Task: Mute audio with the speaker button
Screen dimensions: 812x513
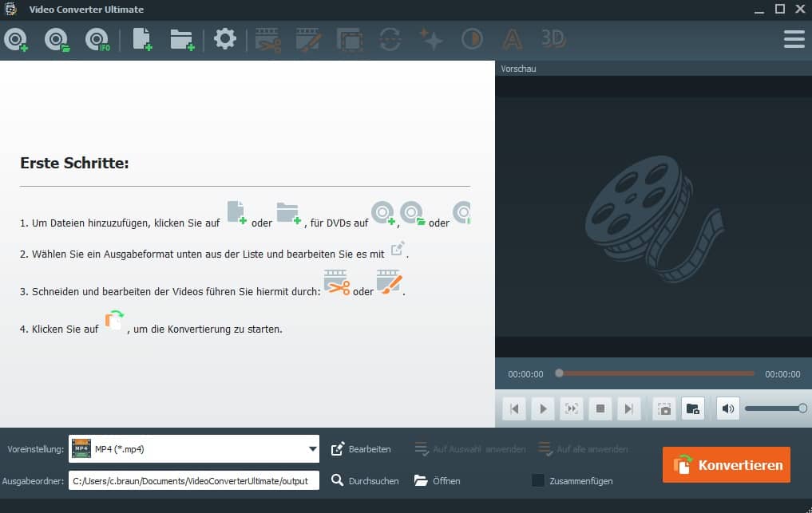Action: point(727,408)
